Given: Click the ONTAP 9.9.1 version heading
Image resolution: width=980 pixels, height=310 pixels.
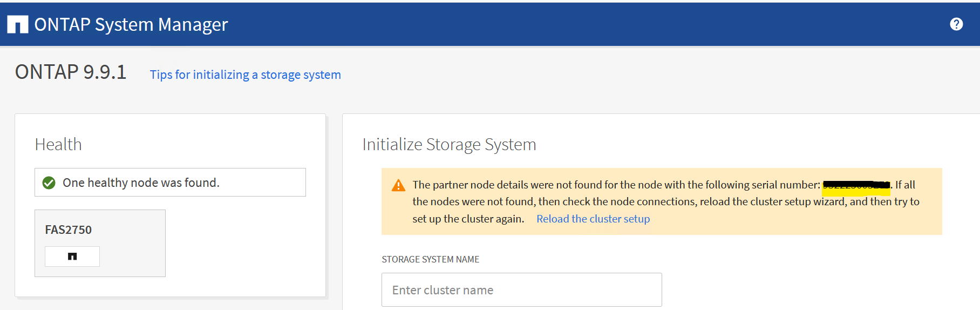Looking at the screenshot, I should (71, 72).
